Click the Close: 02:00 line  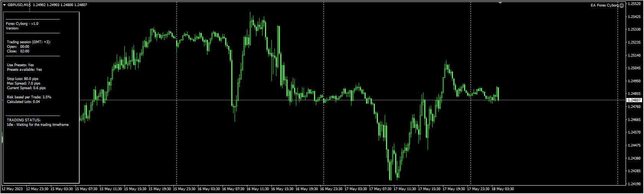click(x=18, y=51)
